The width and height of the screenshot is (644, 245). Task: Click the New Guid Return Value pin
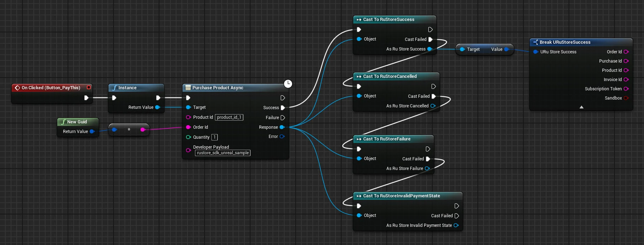coord(92,132)
